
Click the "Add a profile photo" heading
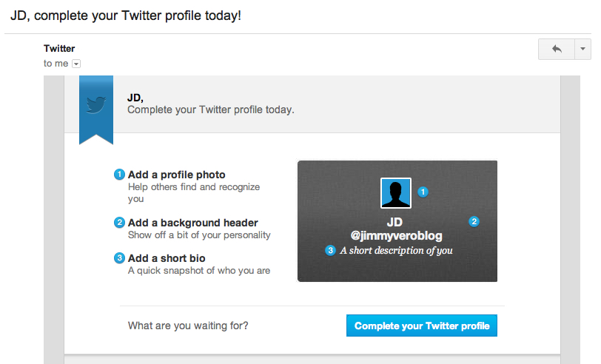(x=176, y=175)
